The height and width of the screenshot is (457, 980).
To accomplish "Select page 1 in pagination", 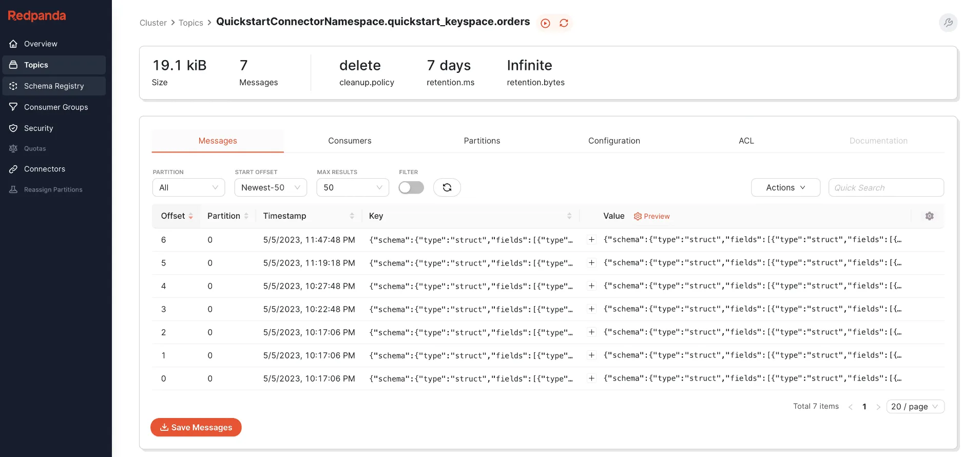I will pyautogui.click(x=864, y=407).
